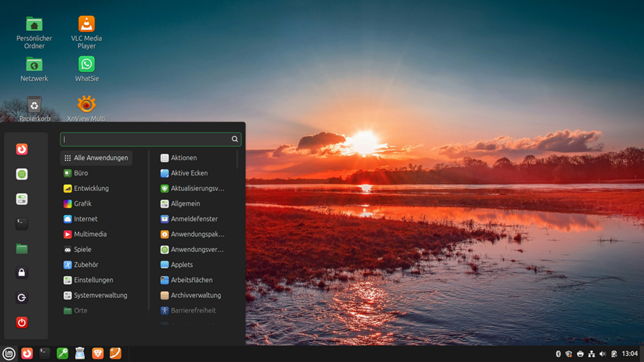Screen dimensions: 644x362
Task: Click the volume icon in the system tray
Action: pyautogui.click(x=603, y=354)
